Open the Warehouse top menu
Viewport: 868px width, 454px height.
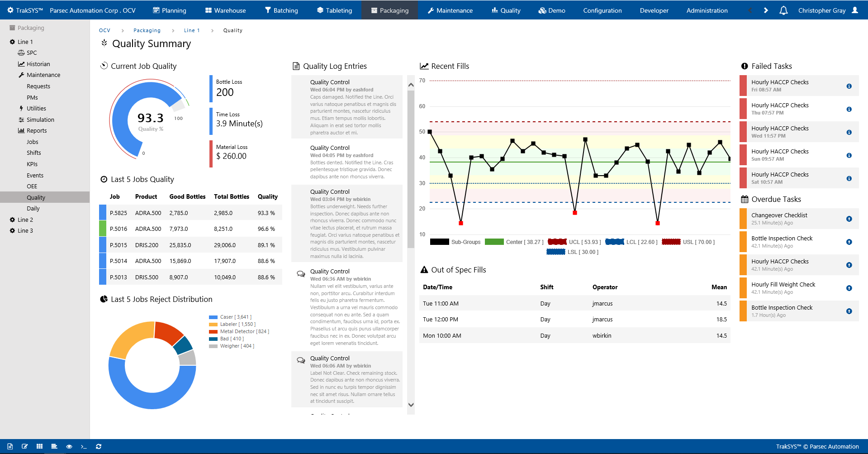225,10
